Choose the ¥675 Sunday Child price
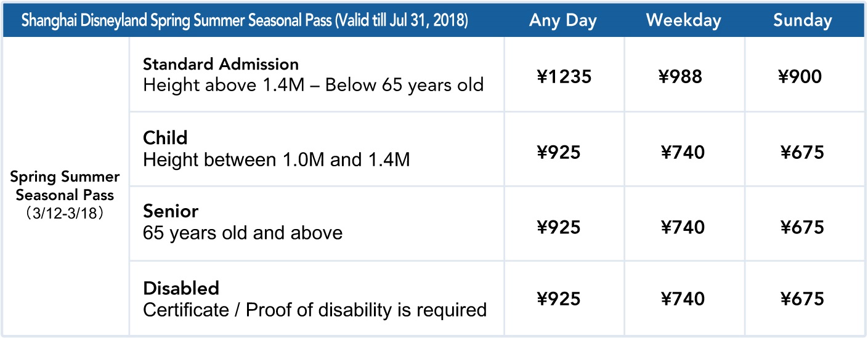The height and width of the screenshot is (338, 868). point(802,152)
